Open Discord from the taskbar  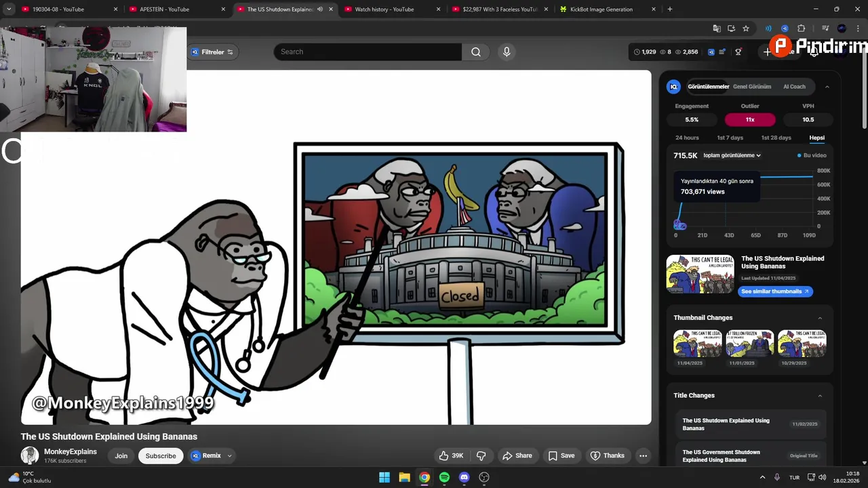(x=464, y=477)
